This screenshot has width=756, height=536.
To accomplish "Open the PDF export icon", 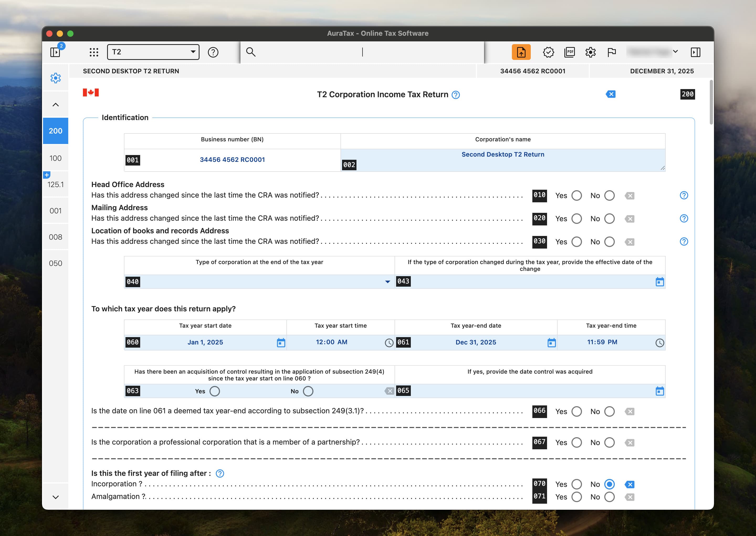I will coord(569,52).
